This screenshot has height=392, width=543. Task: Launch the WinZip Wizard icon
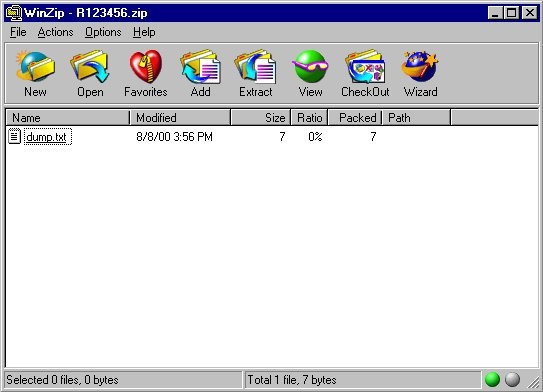coord(420,66)
